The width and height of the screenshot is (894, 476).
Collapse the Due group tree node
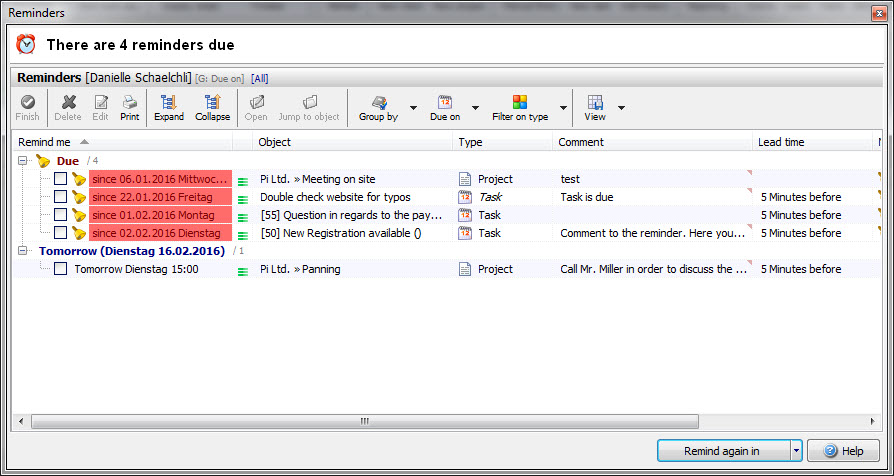[x=23, y=161]
